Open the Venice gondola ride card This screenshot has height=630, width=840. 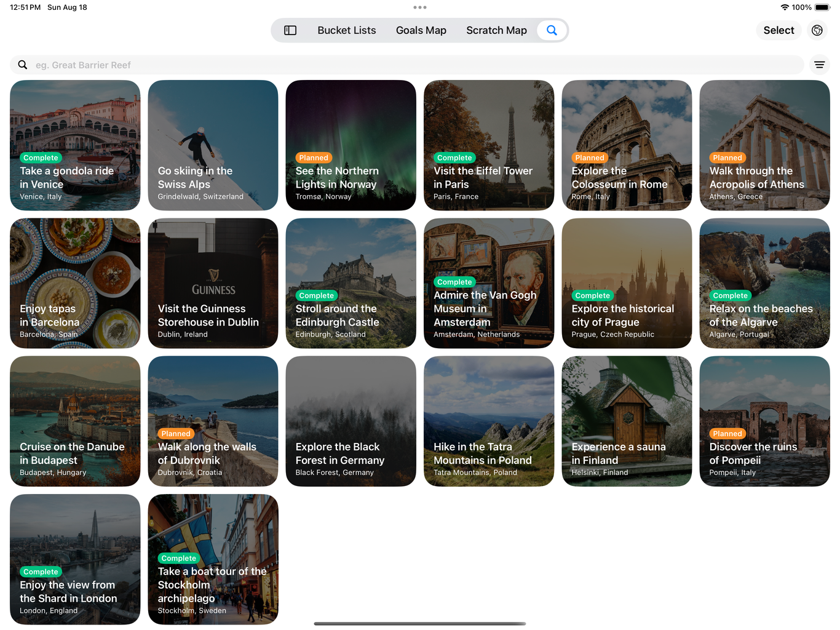click(x=75, y=145)
